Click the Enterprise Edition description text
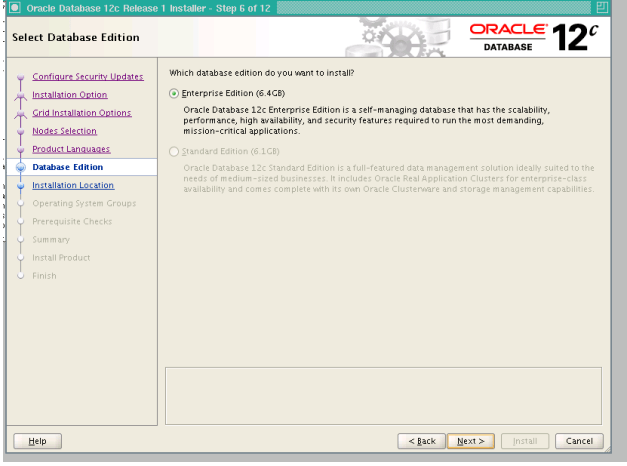627x466 pixels. coord(366,120)
